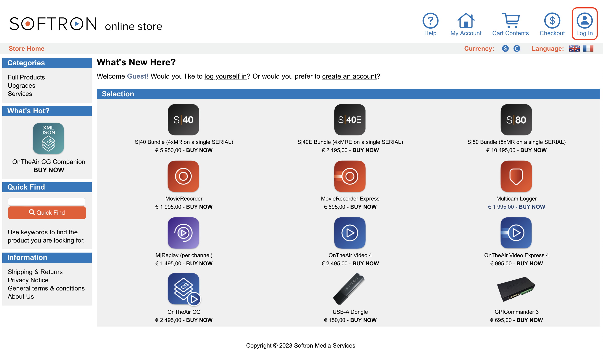
Task: Expand the Upgrades category
Action: 21,85
